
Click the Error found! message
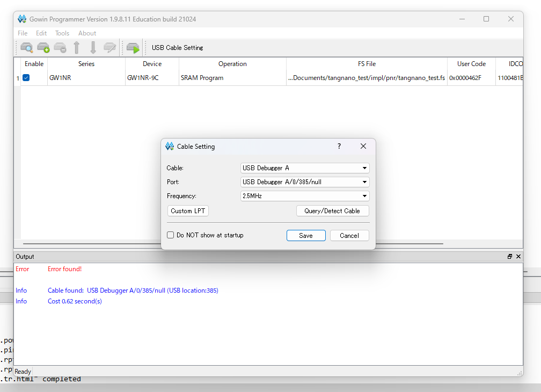64,269
